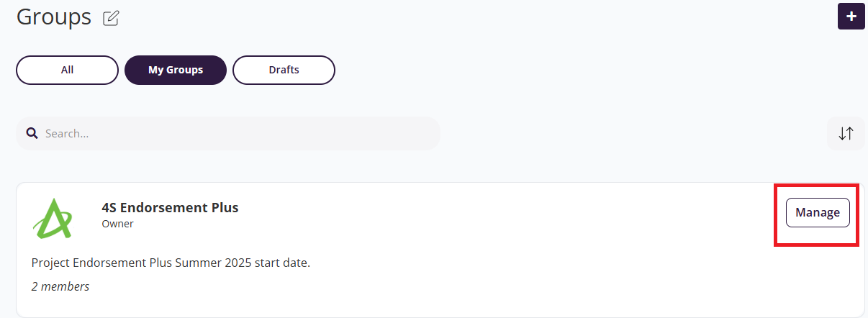Screen dimensions: 868x318
Task: Open the 4S Endorsement Plus group title
Action: (x=170, y=208)
